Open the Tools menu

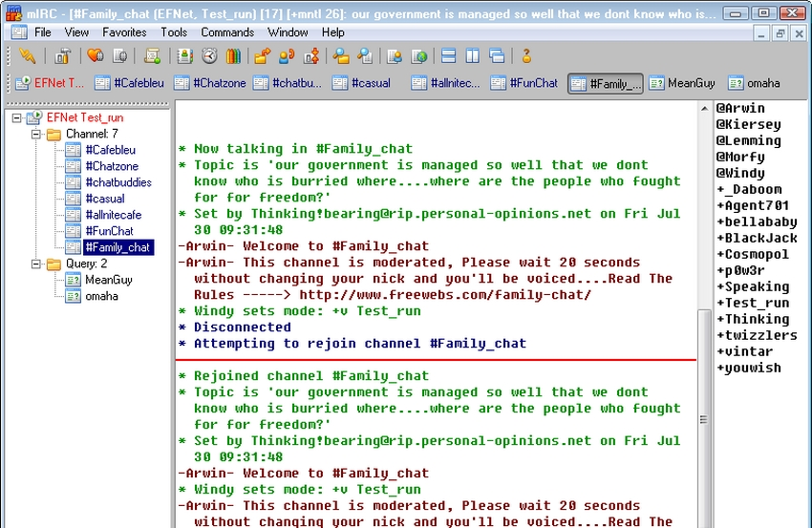pyautogui.click(x=174, y=32)
